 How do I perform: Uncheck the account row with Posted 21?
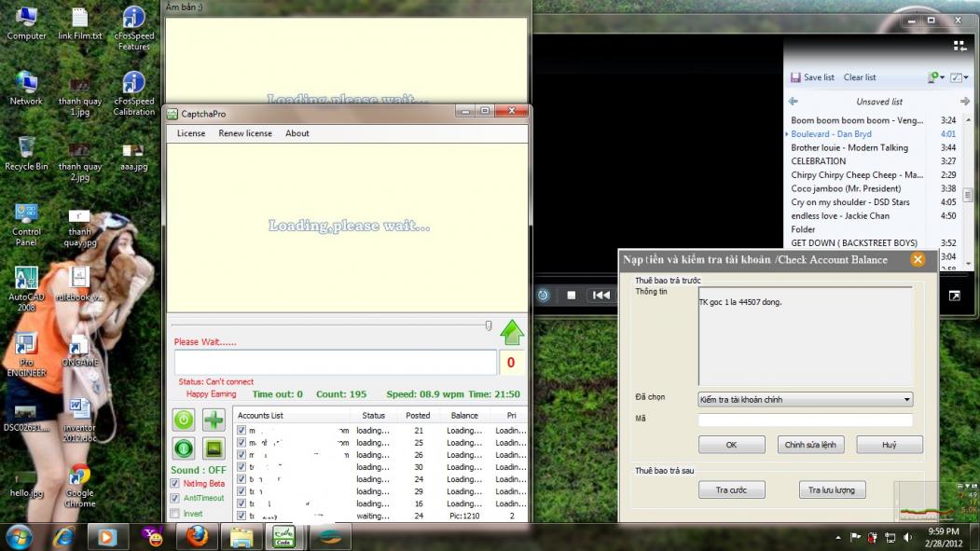[242, 431]
